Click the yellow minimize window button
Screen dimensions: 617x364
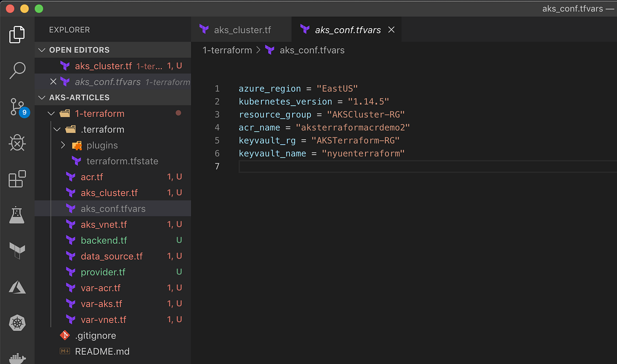24,8
